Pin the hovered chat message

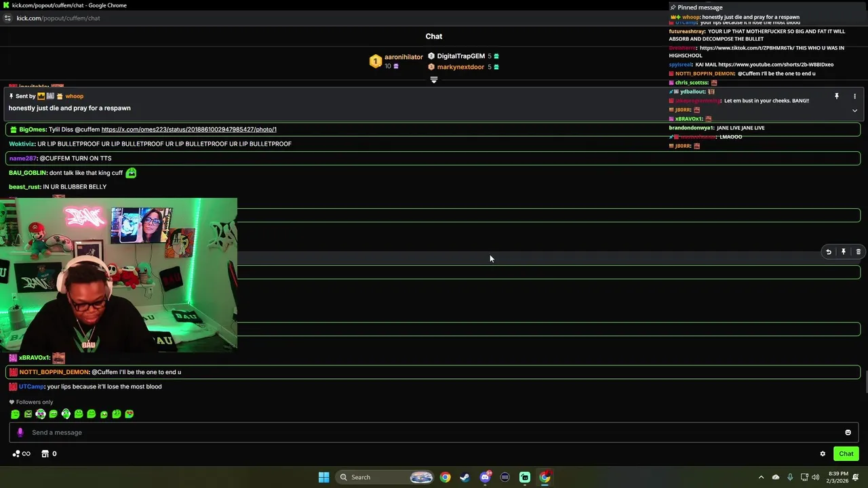(x=844, y=252)
